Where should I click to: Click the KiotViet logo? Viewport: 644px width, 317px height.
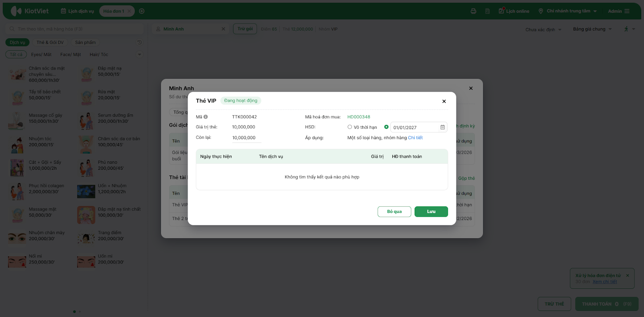pos(29,11)
